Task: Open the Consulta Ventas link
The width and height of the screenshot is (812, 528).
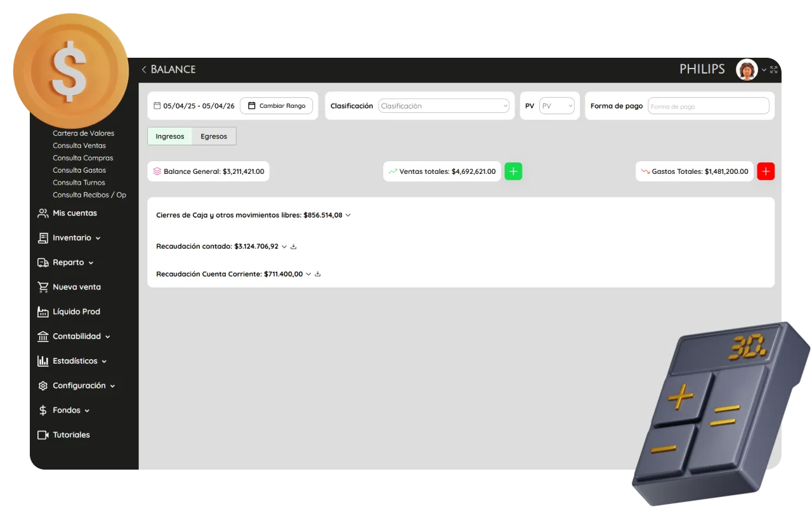Action: tap(79, 145)
